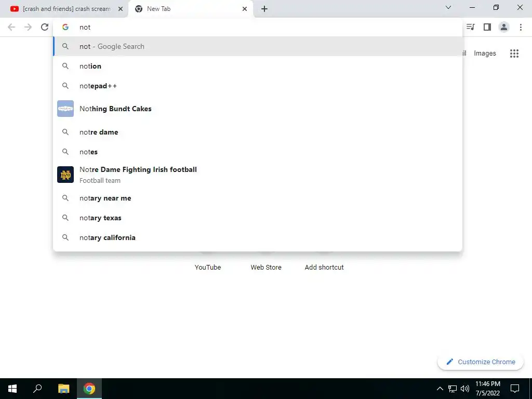Select the 'notepad++' suggestion

[x=258, y=86]
